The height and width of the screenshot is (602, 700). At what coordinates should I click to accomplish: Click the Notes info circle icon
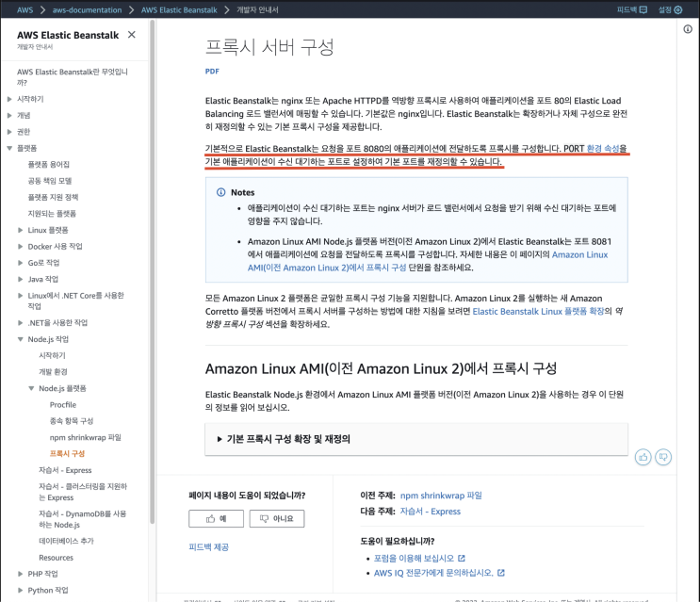click(221, 192)
